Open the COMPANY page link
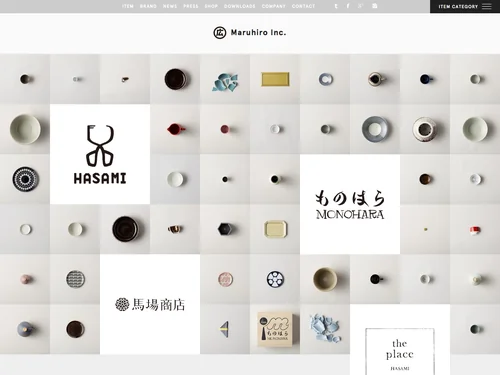The width and height of the screenshot is (500, 375). (274, 6)
